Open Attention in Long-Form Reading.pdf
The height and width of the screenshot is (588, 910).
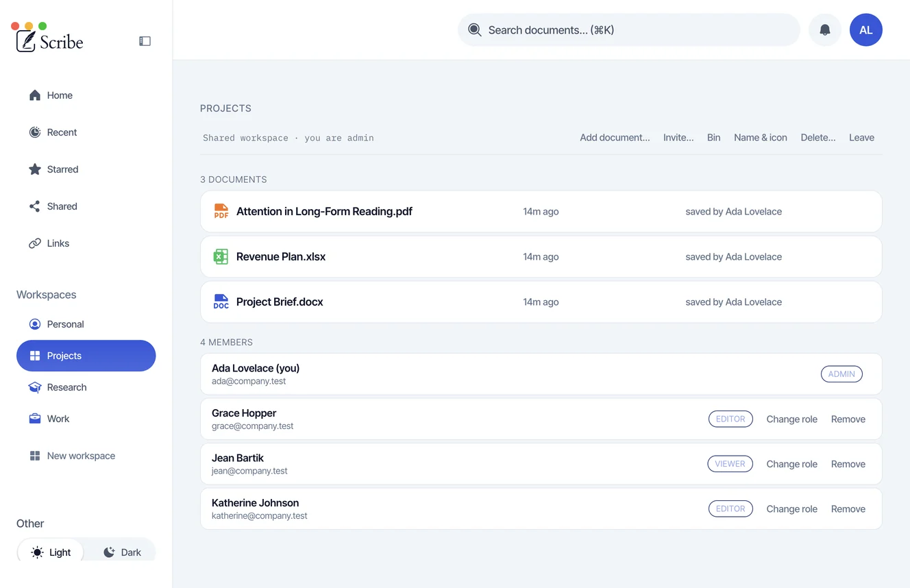point(324,211)
